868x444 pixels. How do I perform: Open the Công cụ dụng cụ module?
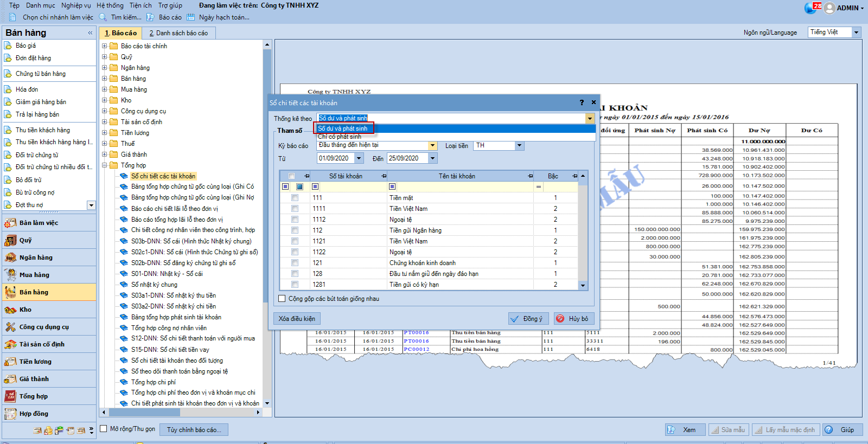point(49,327)
